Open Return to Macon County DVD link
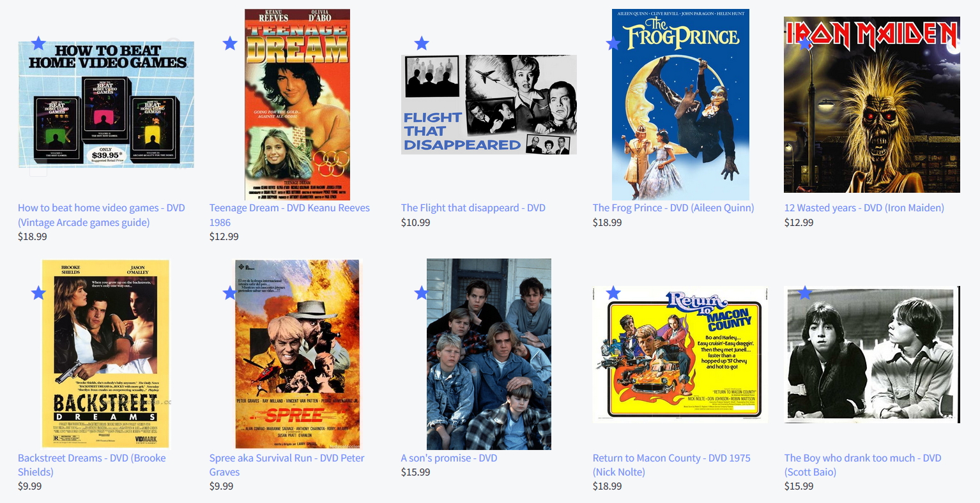 (x=671, y=465)
